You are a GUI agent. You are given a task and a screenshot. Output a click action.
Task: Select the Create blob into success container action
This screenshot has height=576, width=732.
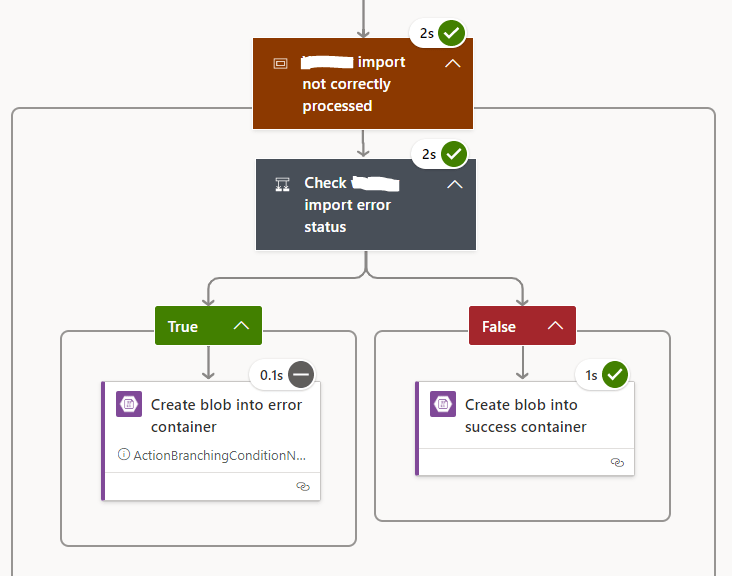tap(525, 416)
